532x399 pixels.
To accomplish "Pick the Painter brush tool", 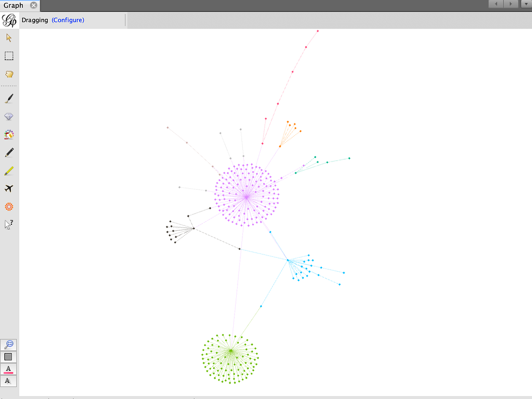I will (9, 98).
